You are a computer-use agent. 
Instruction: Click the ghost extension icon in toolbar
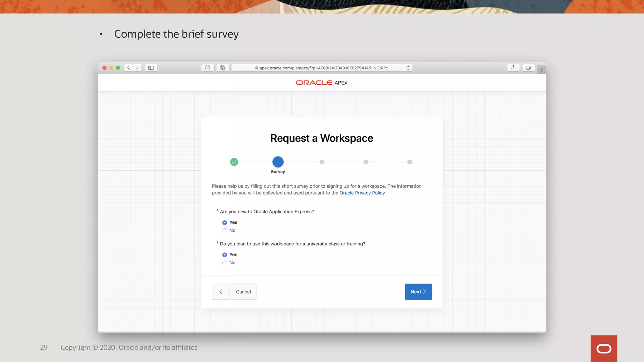(208, 68)
